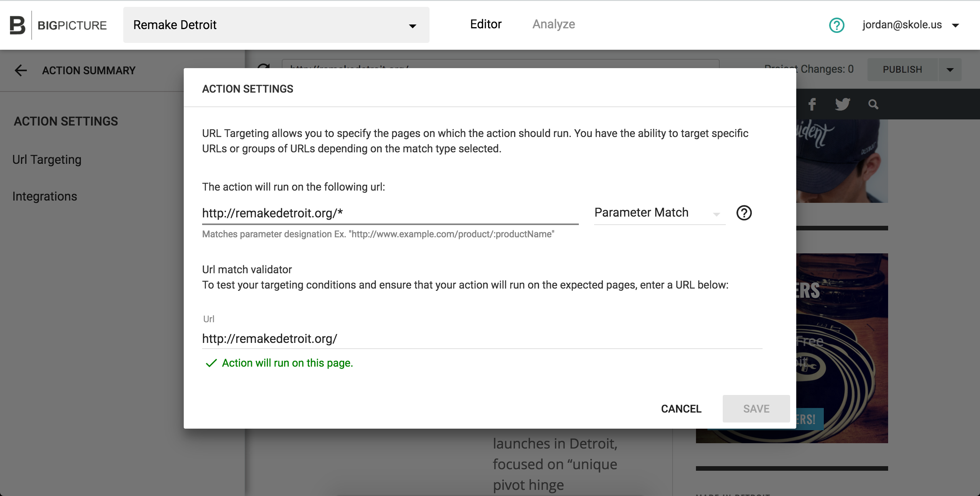Screen dimensions: 980x496
Task: Click the preview address bar behind dialog
Action: (501, 64)
